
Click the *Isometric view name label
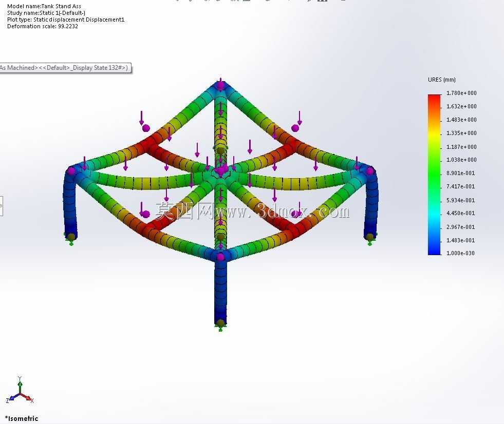(x=22, y=418)
